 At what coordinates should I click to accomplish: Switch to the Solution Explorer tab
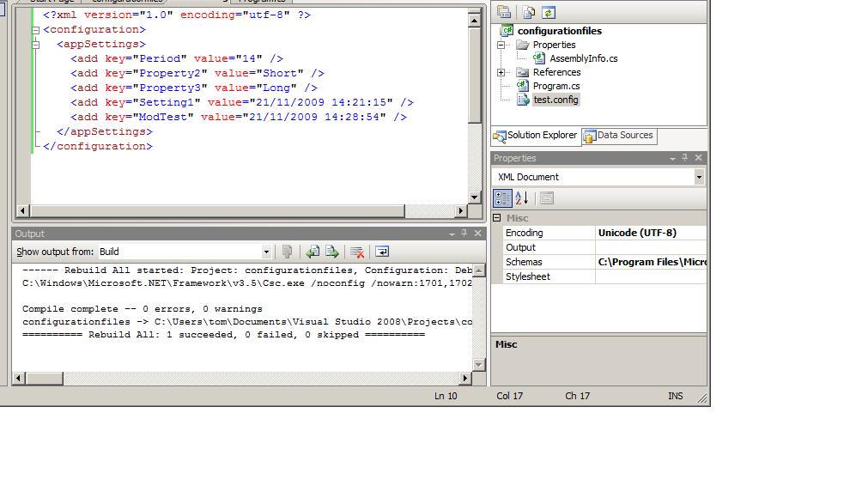(535, 136)
